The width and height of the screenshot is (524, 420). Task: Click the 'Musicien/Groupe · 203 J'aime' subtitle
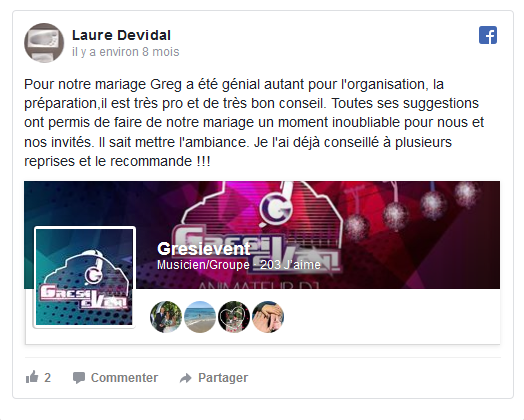point(239,265)
